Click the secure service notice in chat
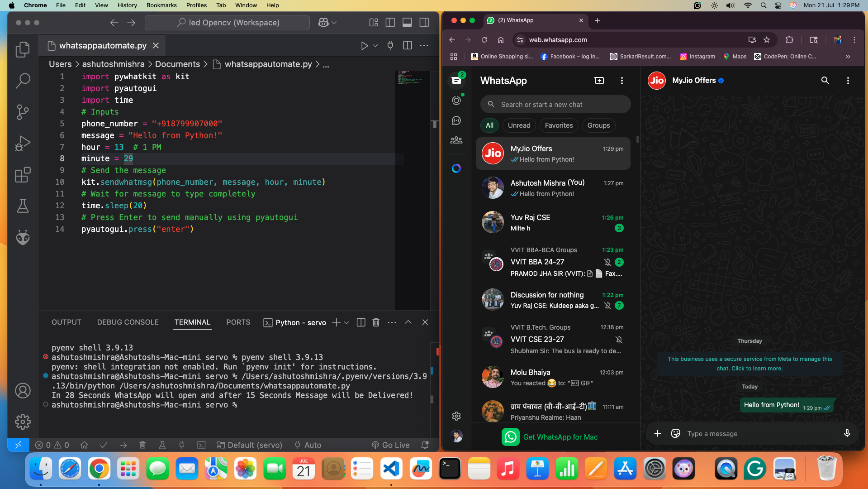 749,364
